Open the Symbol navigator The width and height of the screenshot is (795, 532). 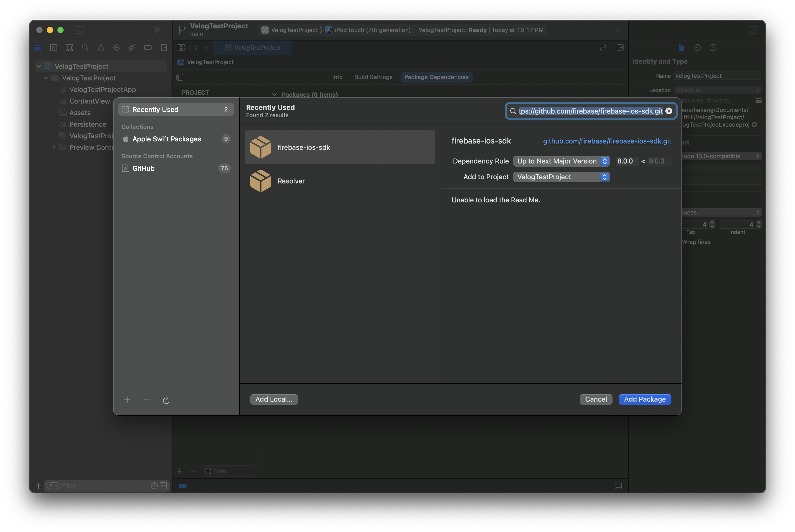tap(69, 48)
